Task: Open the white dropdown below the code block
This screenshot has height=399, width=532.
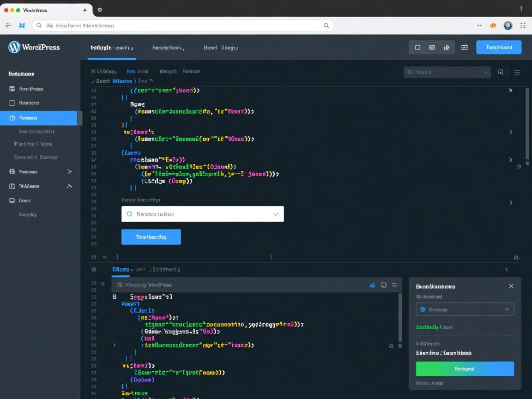Action: click(x=202, y=214)
